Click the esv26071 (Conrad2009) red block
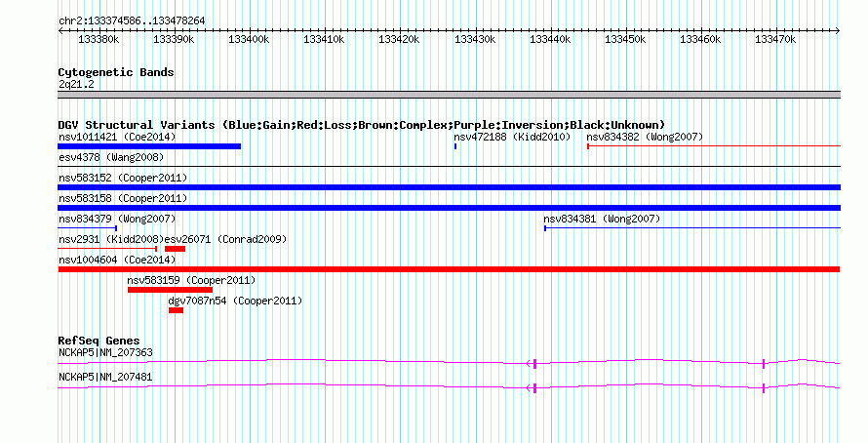This screenshot has height=443, width=868. point(175,249)
